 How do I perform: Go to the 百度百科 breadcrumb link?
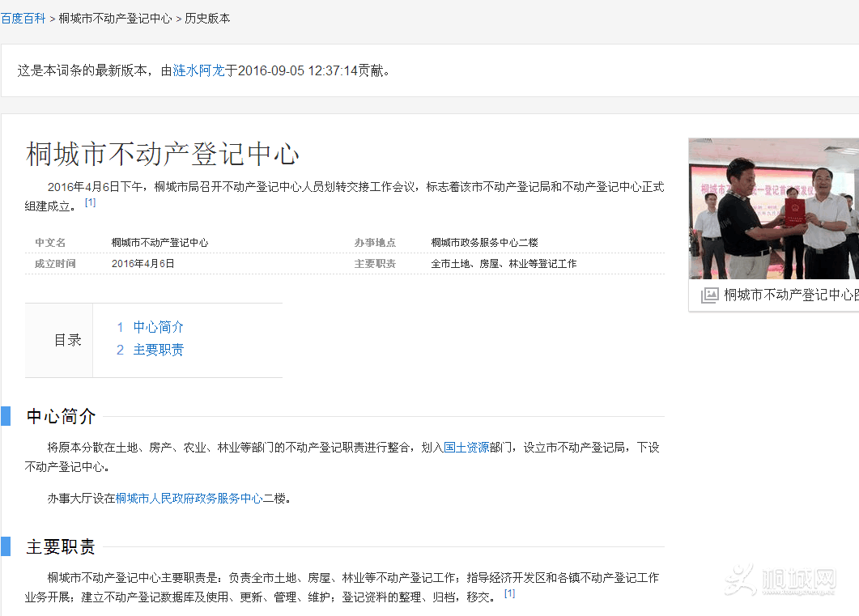23,18
